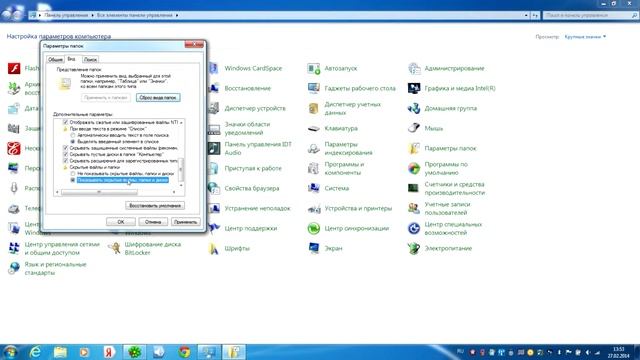Click Применить button in dialog

185,222
